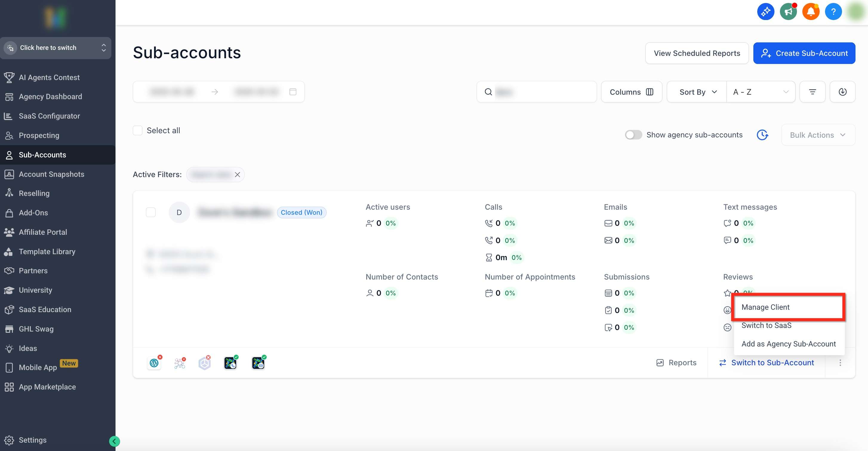
Task: Open the AI assistant sparkle icon
Action: pos(766,12)
